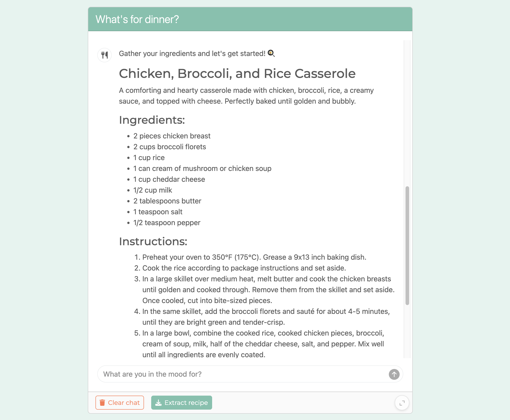510x420 pixels.
Task: Click the trash icon in Clear chat
Action: tap(102, 403)
